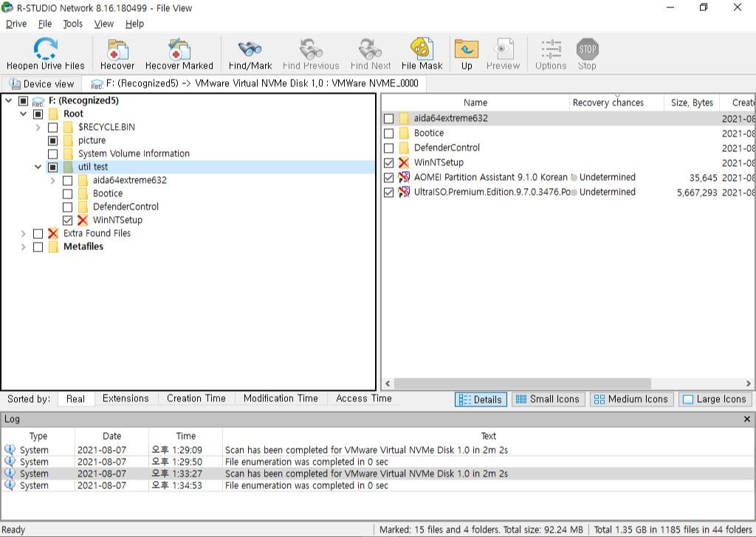The width and height of the screenshot is (756, 537).
Task: Open the Drive menu
Action: [x=16, y=24]
